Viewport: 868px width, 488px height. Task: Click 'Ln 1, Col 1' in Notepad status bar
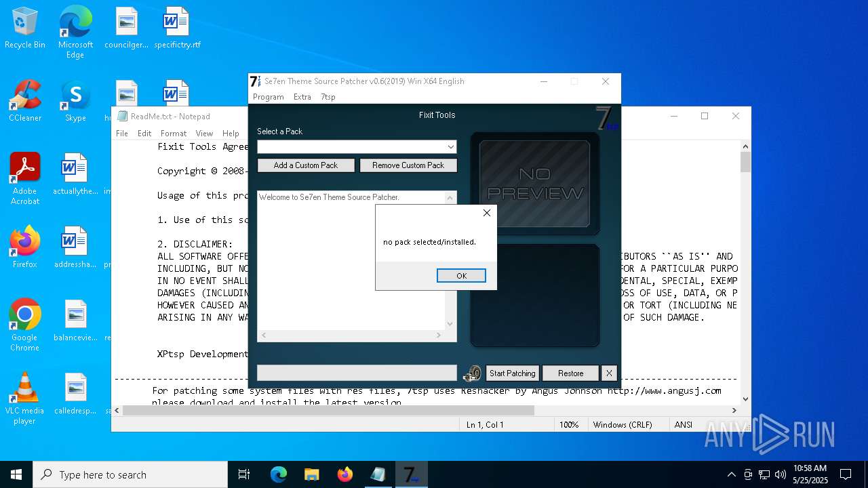(x=485, y=425)
